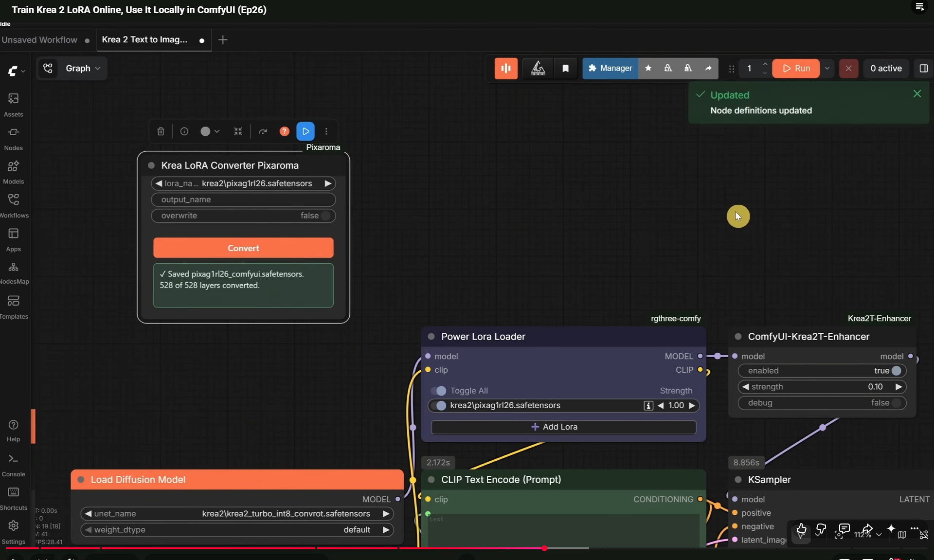
Task: Open the Models sidebar panel
Action: [14, 172]
